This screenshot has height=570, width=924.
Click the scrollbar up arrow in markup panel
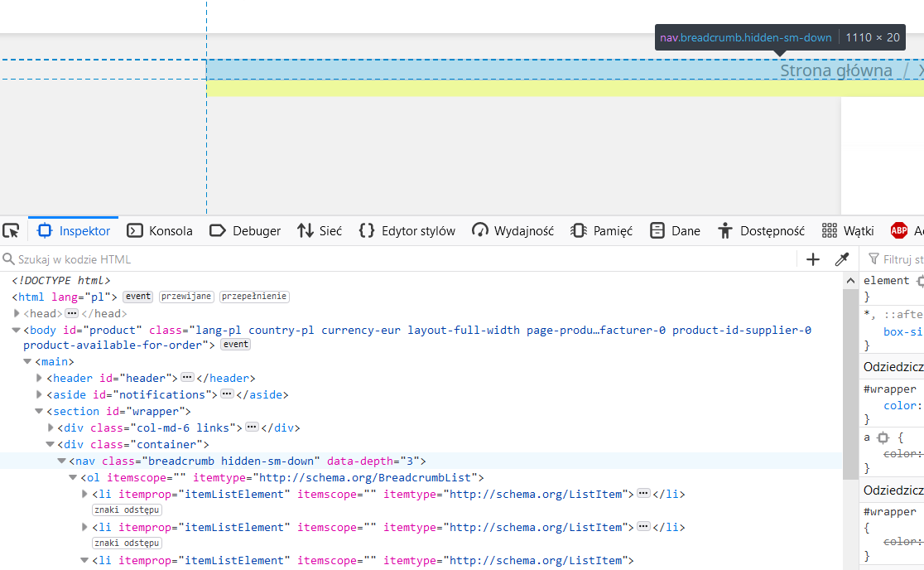(850, 281)
